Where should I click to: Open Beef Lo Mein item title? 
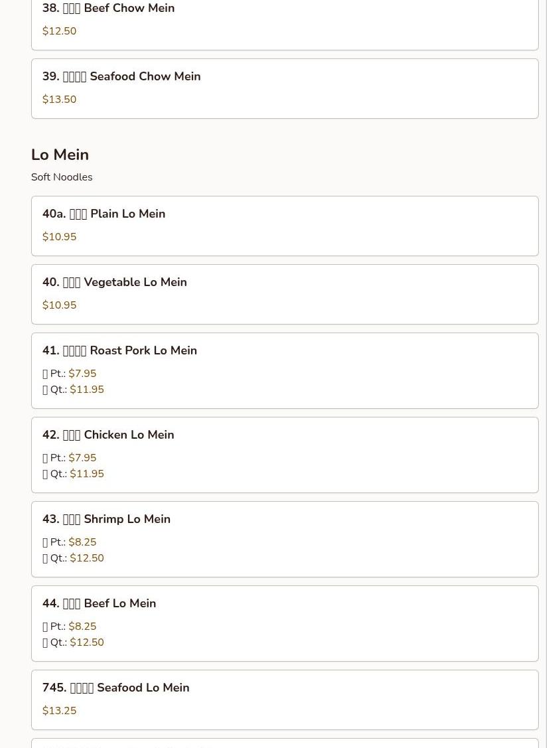(x=100, y=603)
